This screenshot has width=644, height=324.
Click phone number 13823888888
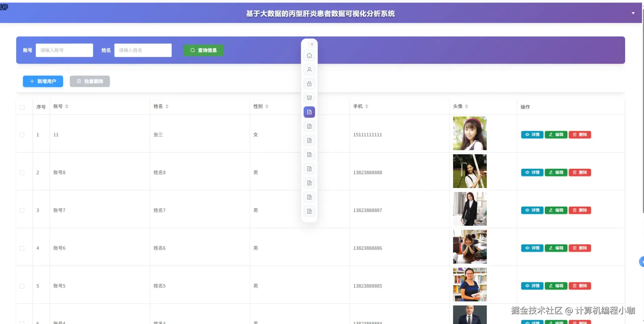click(x=368, y=173)
